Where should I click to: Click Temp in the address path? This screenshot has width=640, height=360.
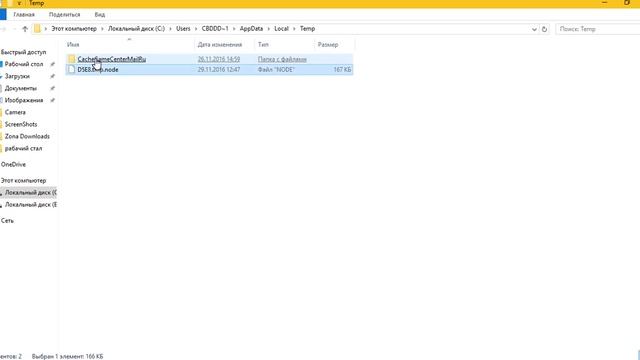307,29
